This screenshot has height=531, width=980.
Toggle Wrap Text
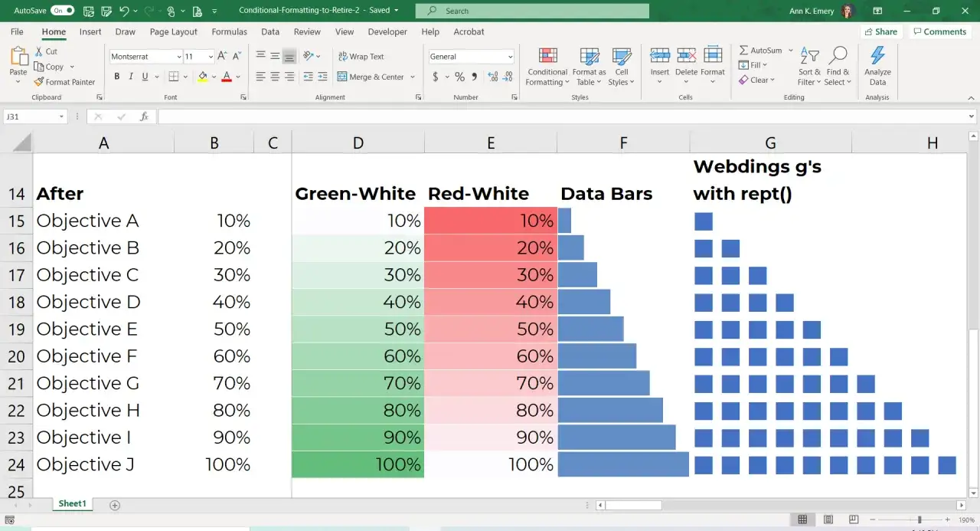(x=361, y=56)
